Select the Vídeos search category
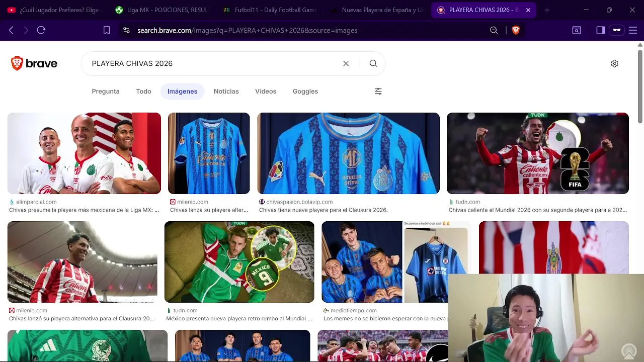This screenshot has width=644, height=362. (266, 92)
